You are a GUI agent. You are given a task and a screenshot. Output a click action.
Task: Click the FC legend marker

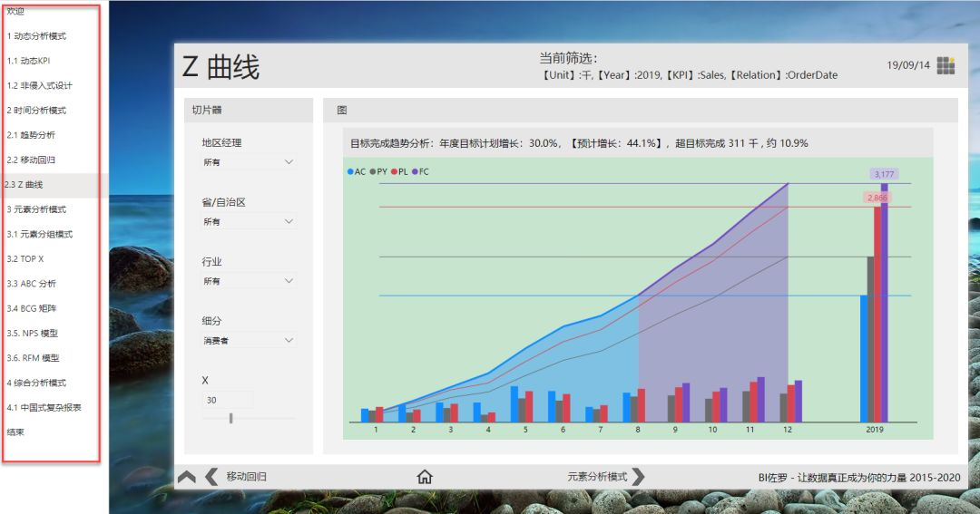(415, 171)
